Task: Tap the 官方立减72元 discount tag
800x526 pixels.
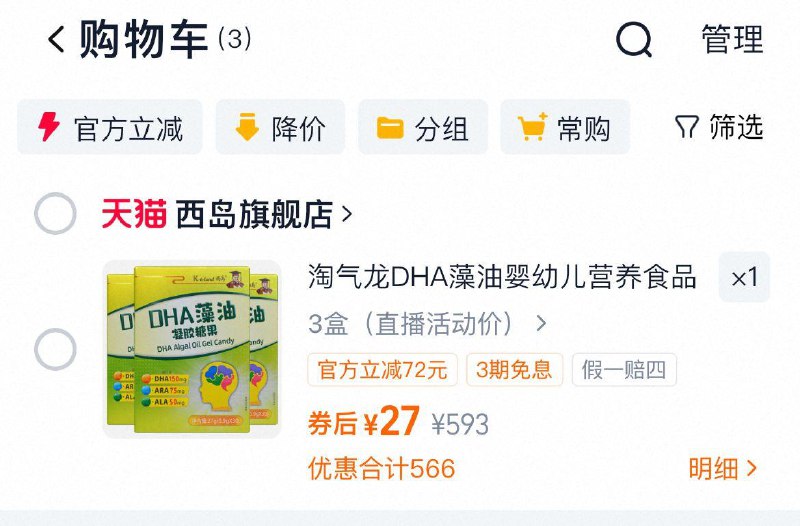Action: pyautogui.click(x=383, y=369)
